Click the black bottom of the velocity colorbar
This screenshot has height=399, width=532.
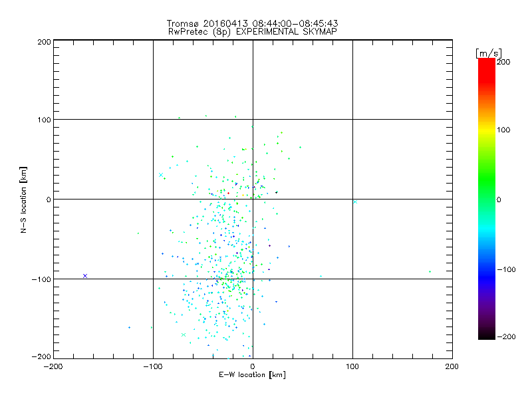487,334
